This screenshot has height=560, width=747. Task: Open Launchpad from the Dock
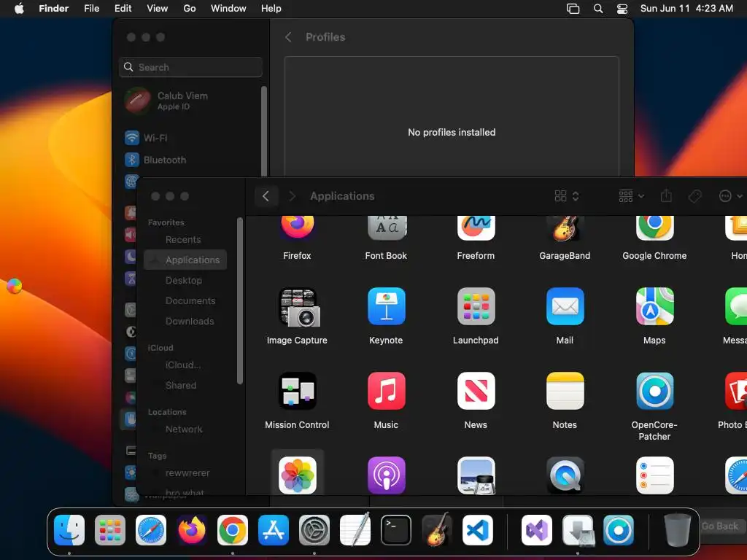click(110, 530)
